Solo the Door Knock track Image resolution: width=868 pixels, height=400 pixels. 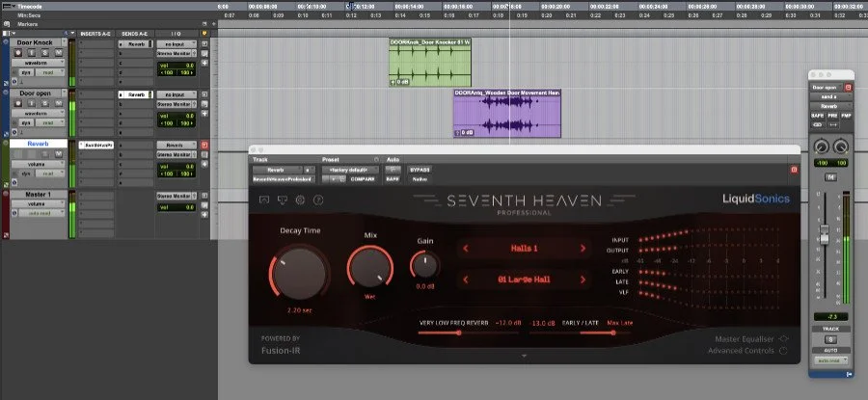point(44,53)
